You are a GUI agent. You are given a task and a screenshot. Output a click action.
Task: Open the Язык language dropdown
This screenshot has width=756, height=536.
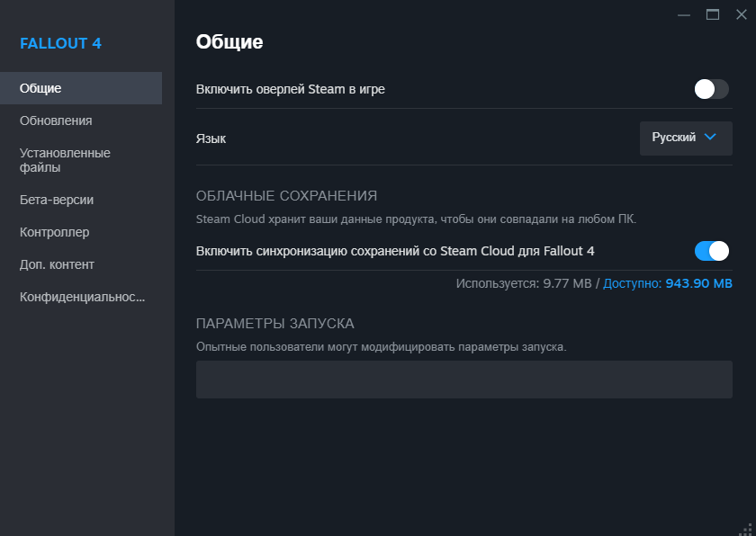(x=685, y=138)
